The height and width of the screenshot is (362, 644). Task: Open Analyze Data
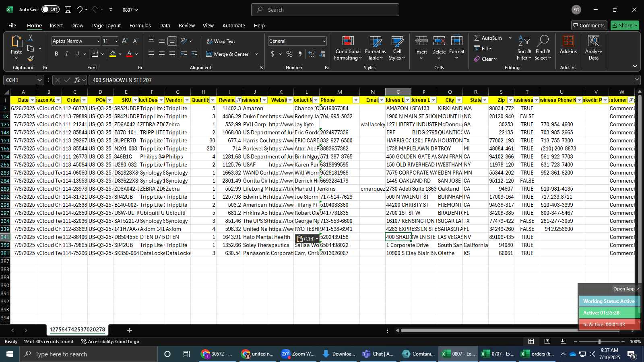point(593,48)
